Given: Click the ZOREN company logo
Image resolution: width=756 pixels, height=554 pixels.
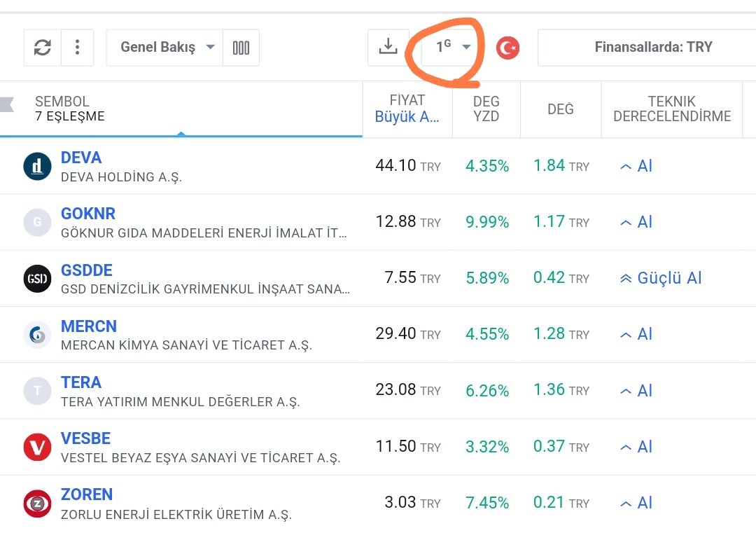Looking at the screenshot, I should [x=37, y=503].
